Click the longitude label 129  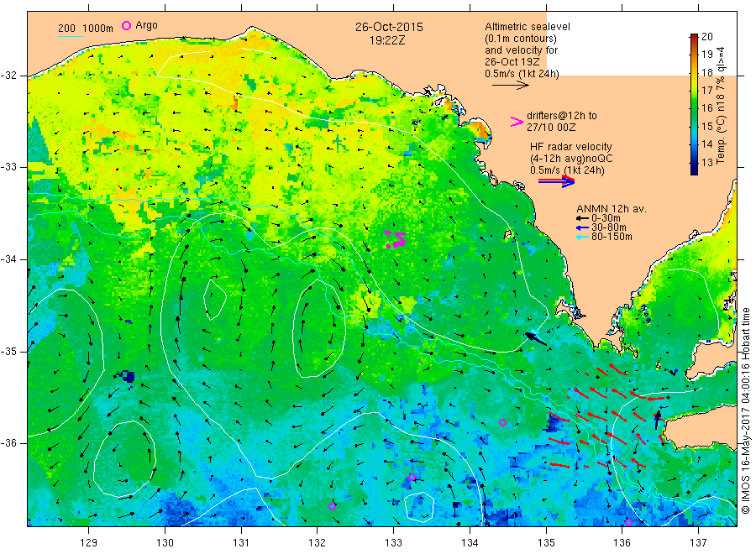click(89, 543)
